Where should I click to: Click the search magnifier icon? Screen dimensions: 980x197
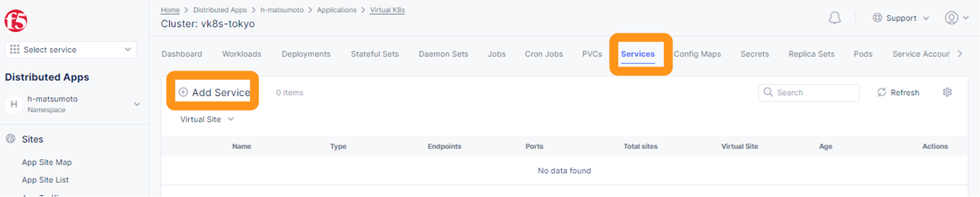768,92
